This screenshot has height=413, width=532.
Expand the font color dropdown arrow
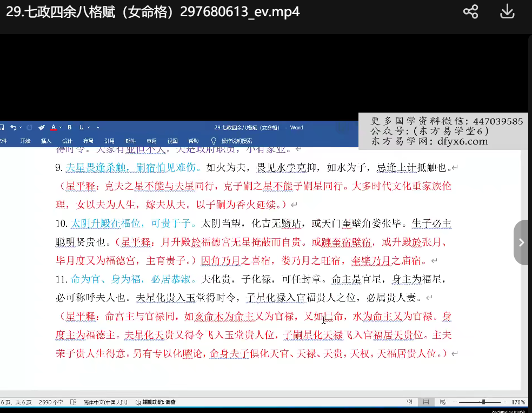click(x=59, y=128)
